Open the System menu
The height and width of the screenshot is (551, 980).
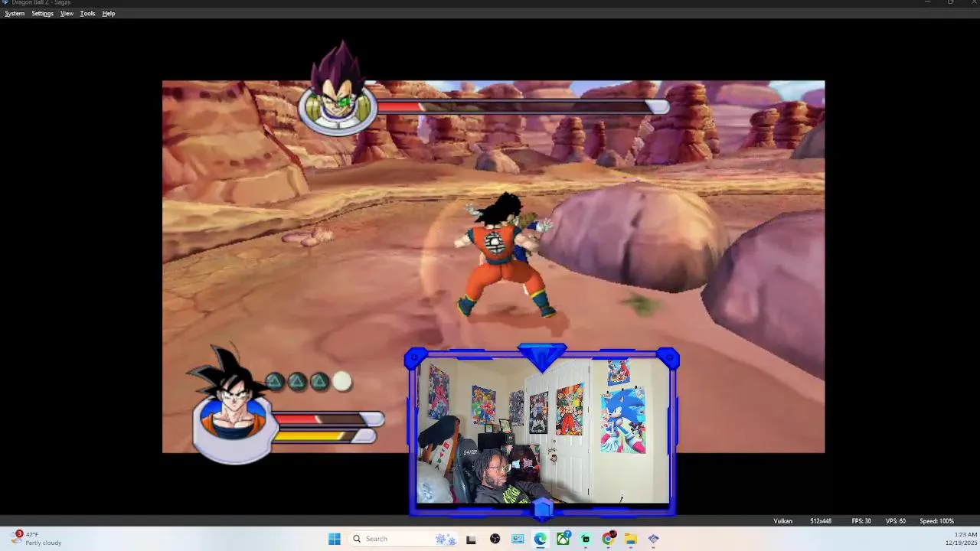coord(15,14)
